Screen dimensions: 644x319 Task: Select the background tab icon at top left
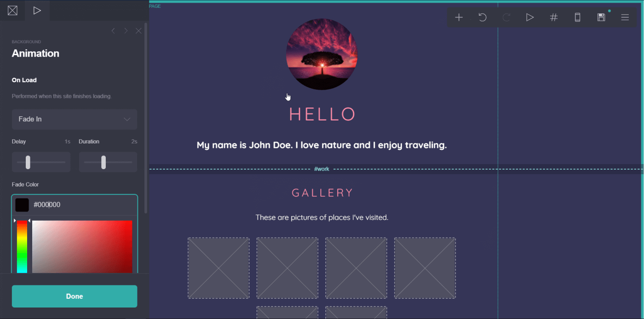[x=12, y=10]
